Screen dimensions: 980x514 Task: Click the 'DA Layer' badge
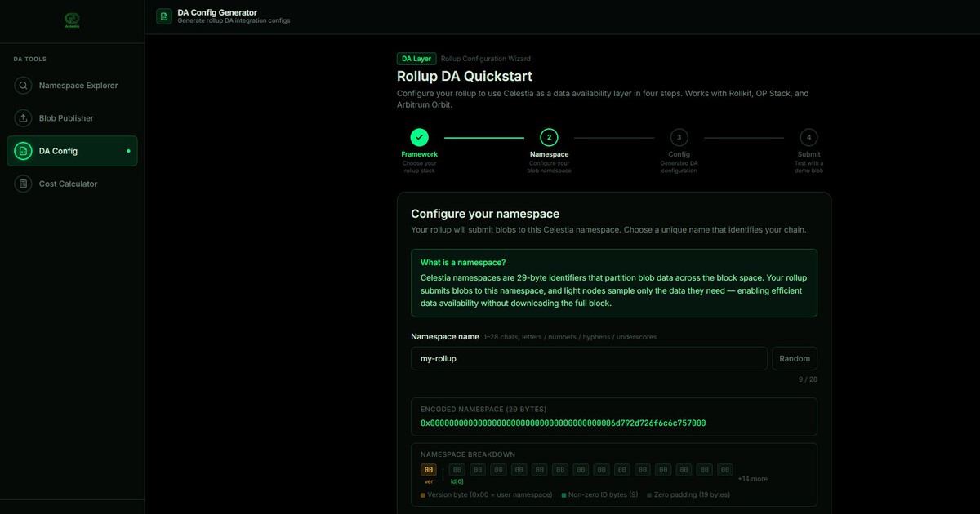pyautogui.click(x=416, y=59)
